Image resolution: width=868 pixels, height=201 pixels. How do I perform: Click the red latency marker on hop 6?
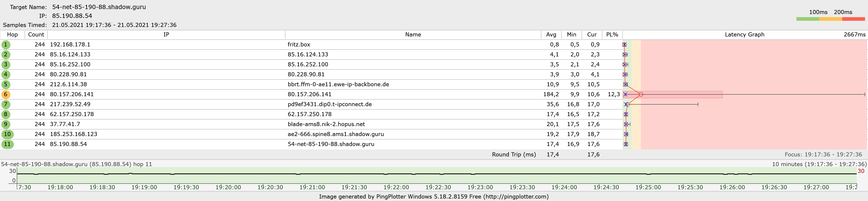click(x=641, y=94)
